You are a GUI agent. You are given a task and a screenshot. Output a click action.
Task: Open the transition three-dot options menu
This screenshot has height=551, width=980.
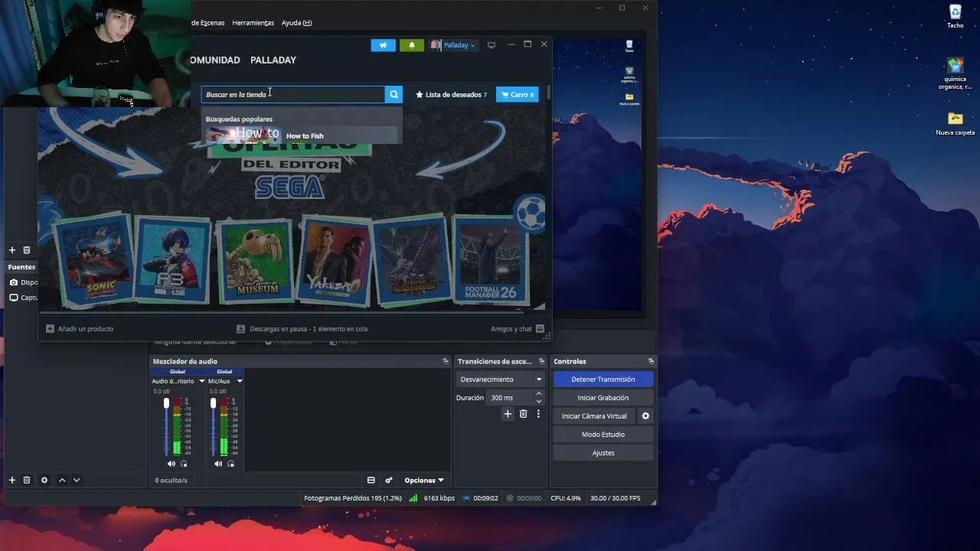(x=538, y=414)
